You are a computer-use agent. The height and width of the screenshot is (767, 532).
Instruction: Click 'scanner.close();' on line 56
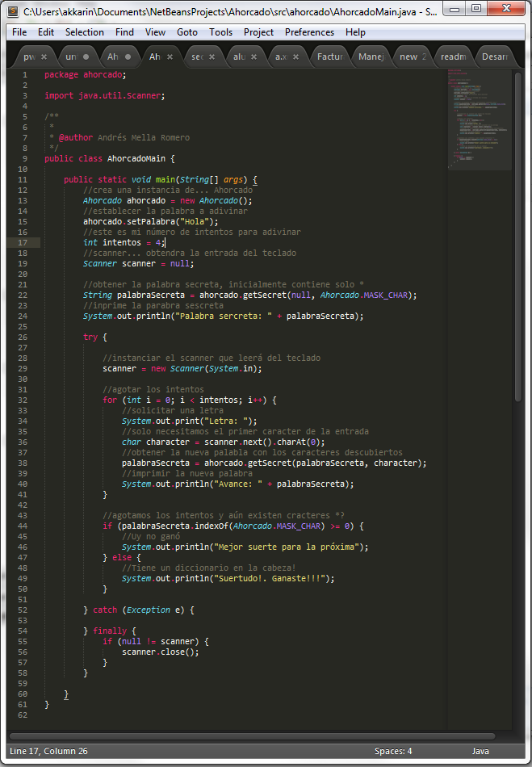coord(161,652)
